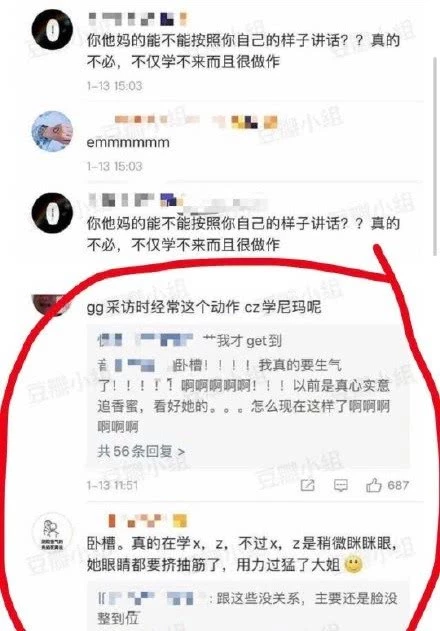Tap the share icon under the gg comment

(308, 485)
